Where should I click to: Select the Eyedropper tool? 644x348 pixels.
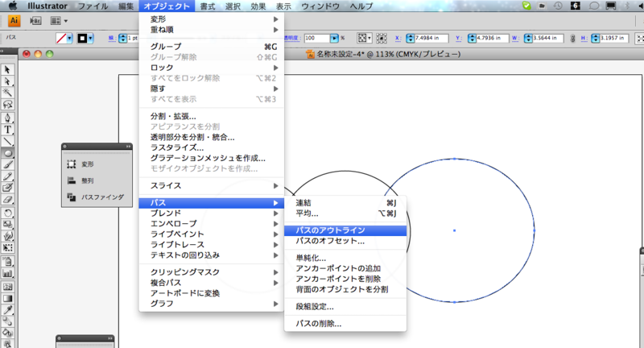(x=7, y=310)
